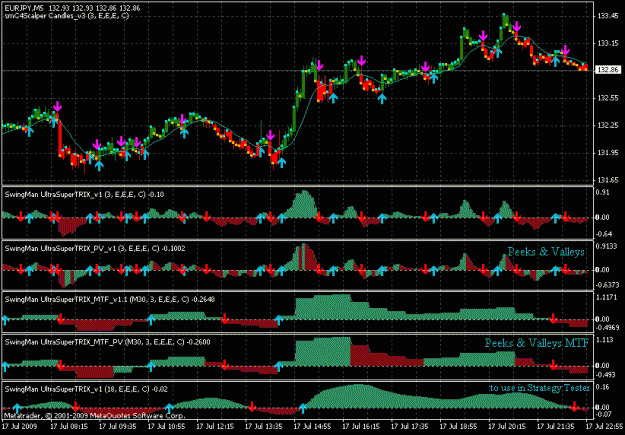Click the -0.493 scale value

point(605,375)
